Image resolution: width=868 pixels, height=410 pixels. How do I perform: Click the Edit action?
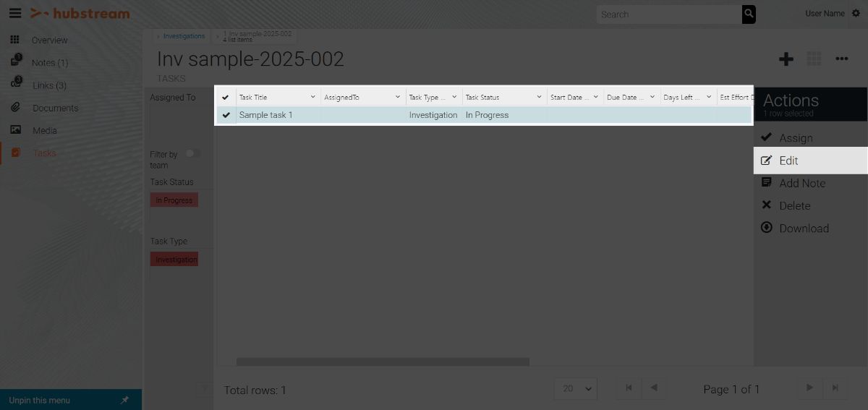click(810, 161)
